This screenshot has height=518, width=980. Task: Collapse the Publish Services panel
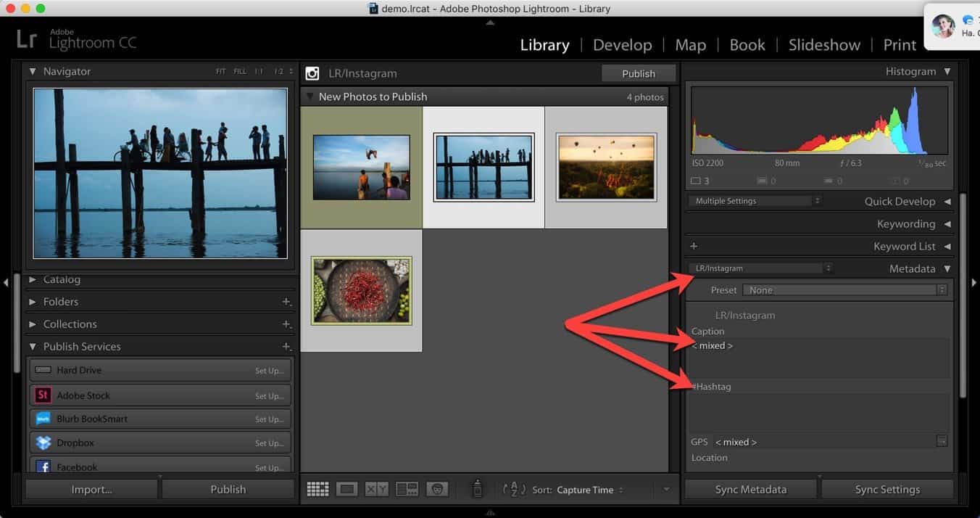click(33, 347)
